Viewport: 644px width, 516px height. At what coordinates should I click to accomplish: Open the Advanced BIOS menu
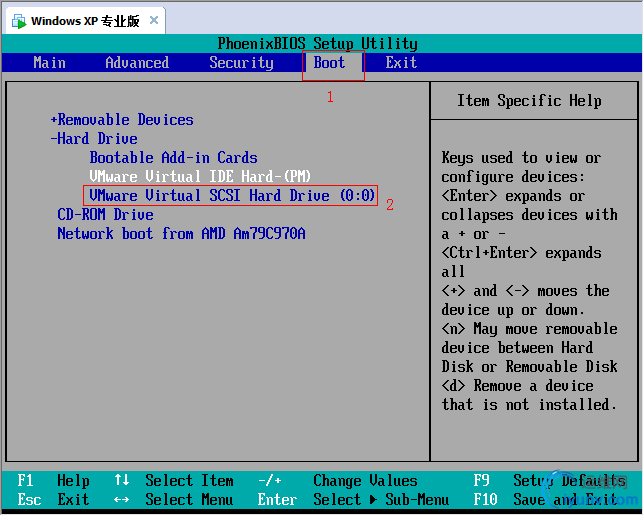tap(137, 63)
